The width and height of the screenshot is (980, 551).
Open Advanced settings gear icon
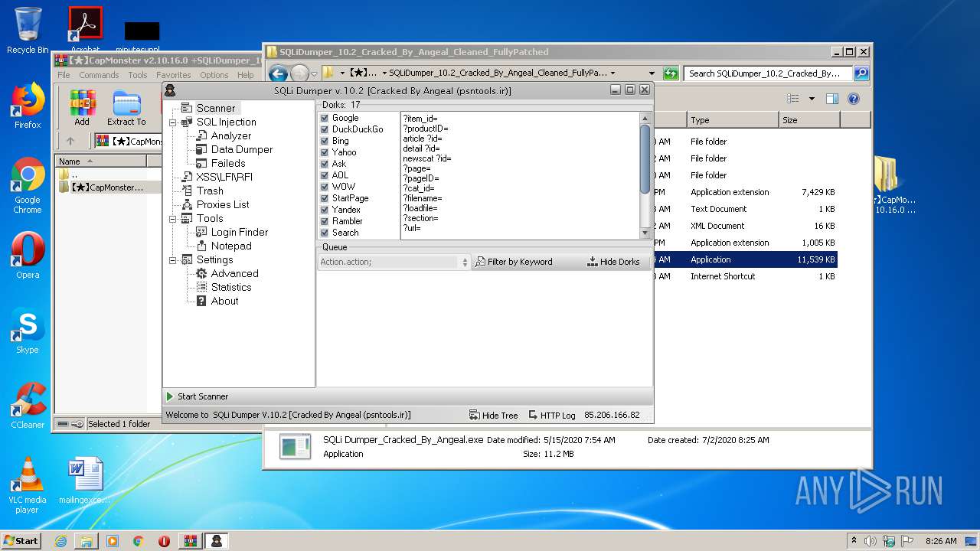point(201,273)
